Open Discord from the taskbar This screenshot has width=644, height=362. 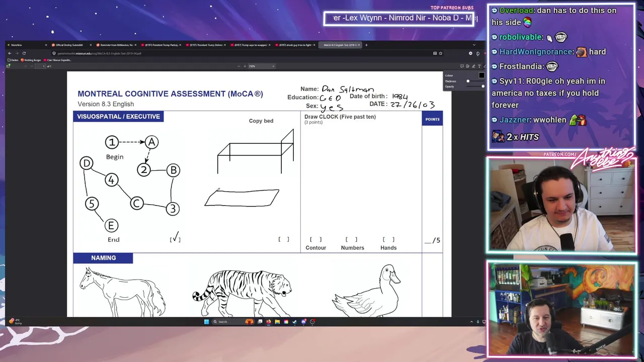(x=303, y=322)
